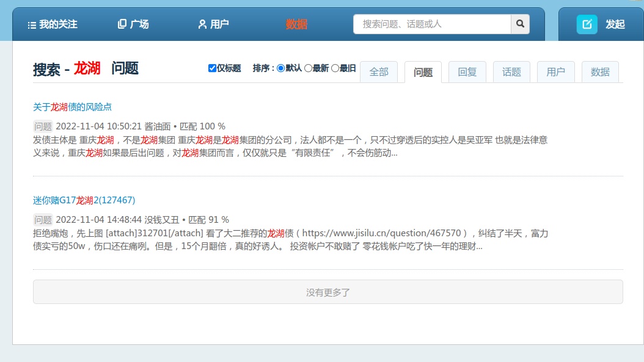Viewport: 644px width, 362px height.
Task: Toggle the 仅标题 checkbox
Action: [212, 68]
